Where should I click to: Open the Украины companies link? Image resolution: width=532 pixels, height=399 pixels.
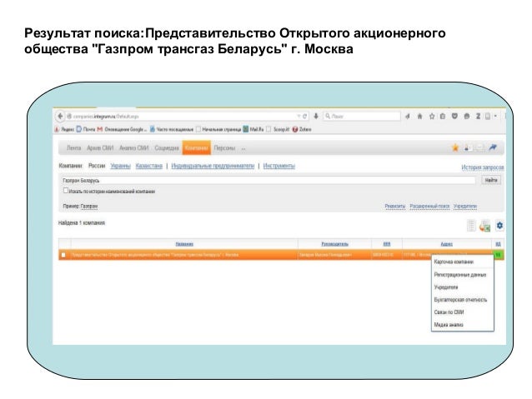point(120,166)
